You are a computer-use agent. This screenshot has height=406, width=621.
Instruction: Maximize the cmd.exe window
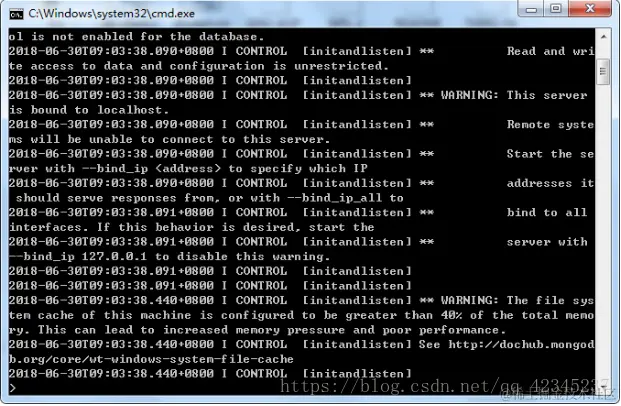(556, 9)
